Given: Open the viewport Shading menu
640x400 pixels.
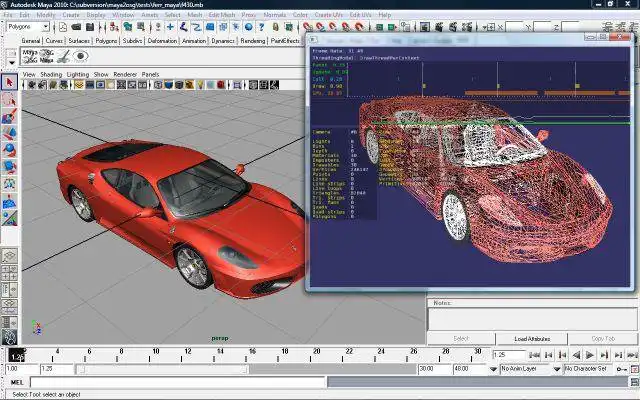Looking at the screenshot, I should click(x=51, y=74).
